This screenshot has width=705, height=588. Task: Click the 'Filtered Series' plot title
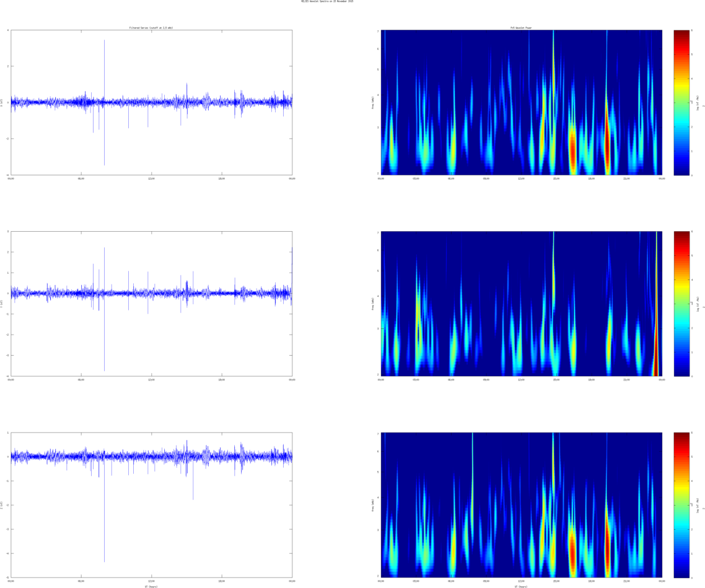point(151,28)
